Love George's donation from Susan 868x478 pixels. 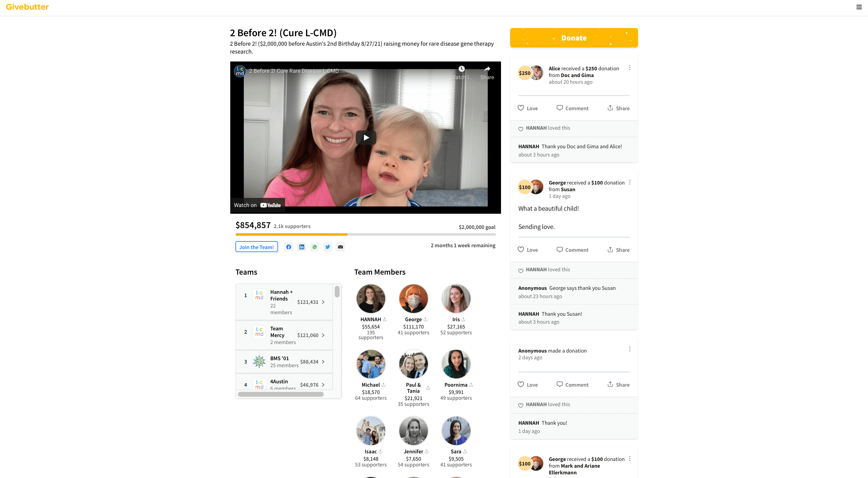coord(527,249)
